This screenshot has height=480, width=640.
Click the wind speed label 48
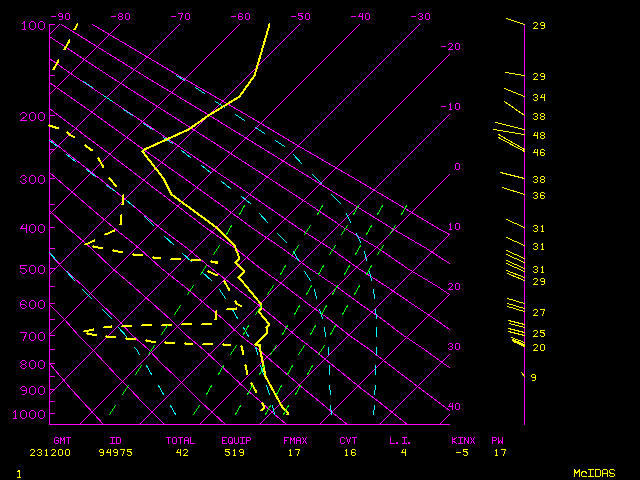[538, 135]
